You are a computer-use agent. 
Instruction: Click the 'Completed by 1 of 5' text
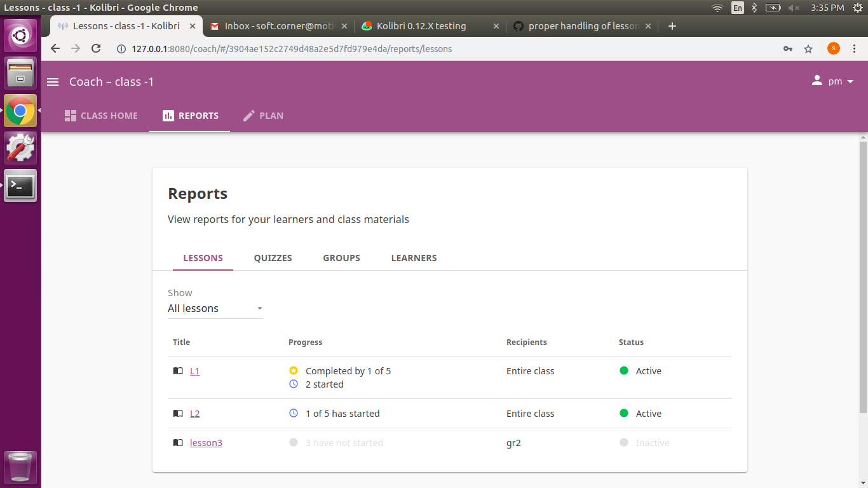coord(348,371)
